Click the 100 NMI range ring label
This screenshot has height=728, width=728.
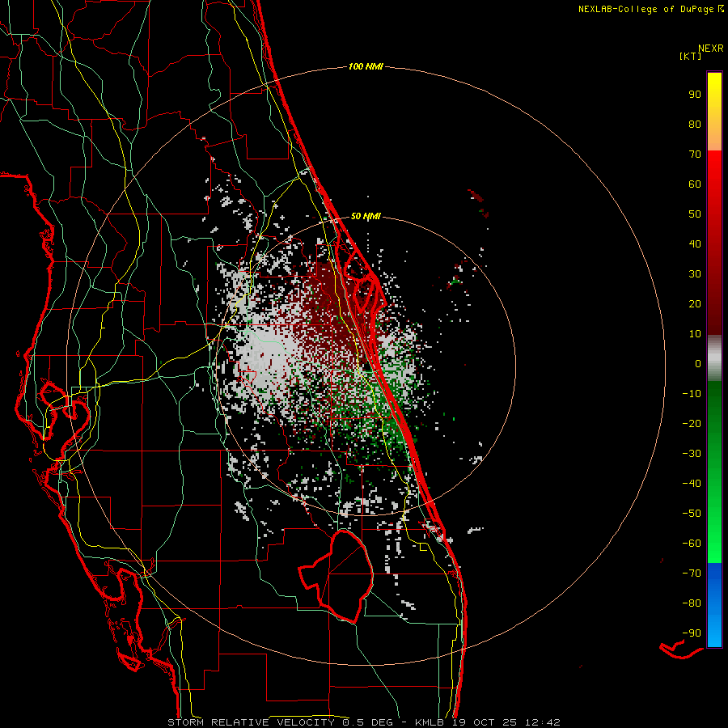pyautogui.click(x=366, y=67)
